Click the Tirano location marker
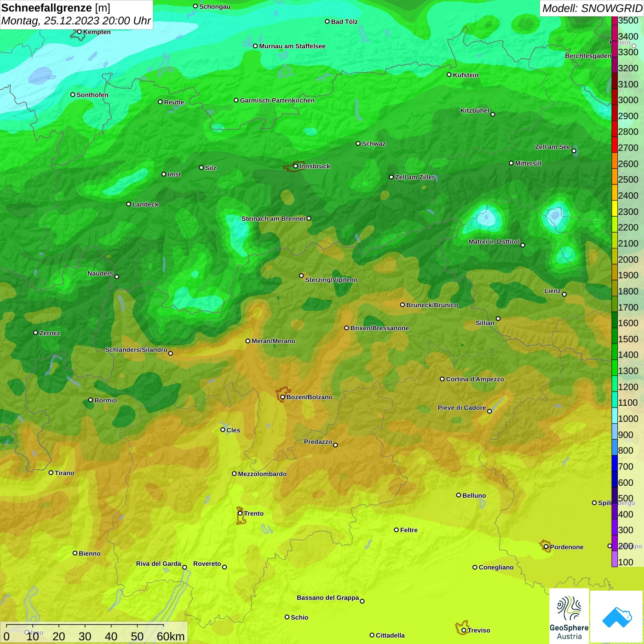 (51, 472)
